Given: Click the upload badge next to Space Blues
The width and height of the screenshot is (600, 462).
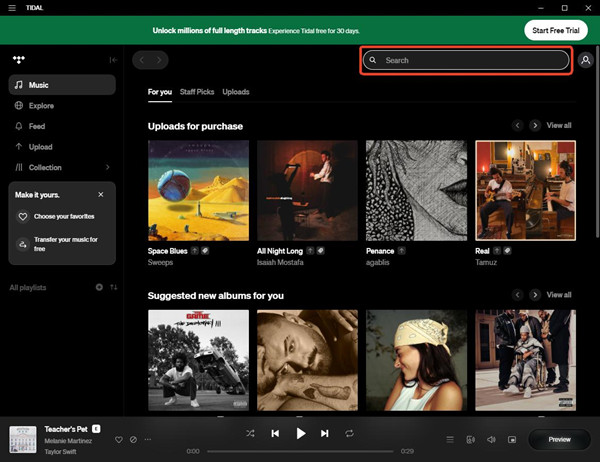Looking at the screenshot, I should click(195, 251).
